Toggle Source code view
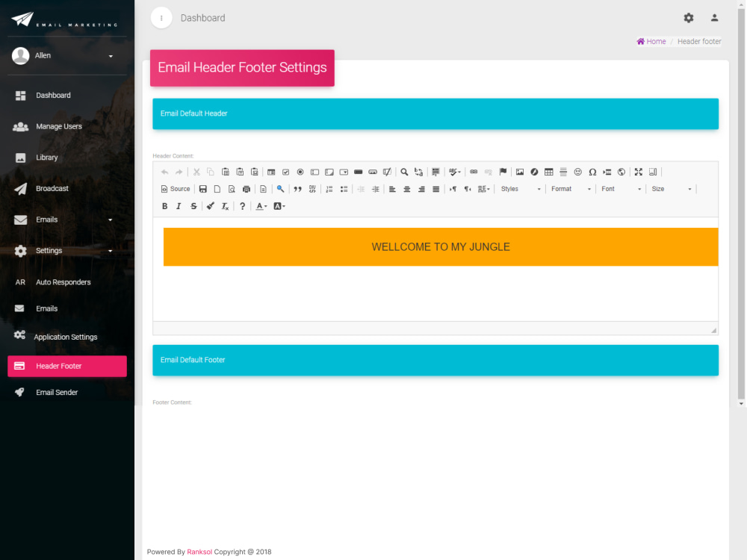Screen dimensions: 747x560 click(176, 189)
